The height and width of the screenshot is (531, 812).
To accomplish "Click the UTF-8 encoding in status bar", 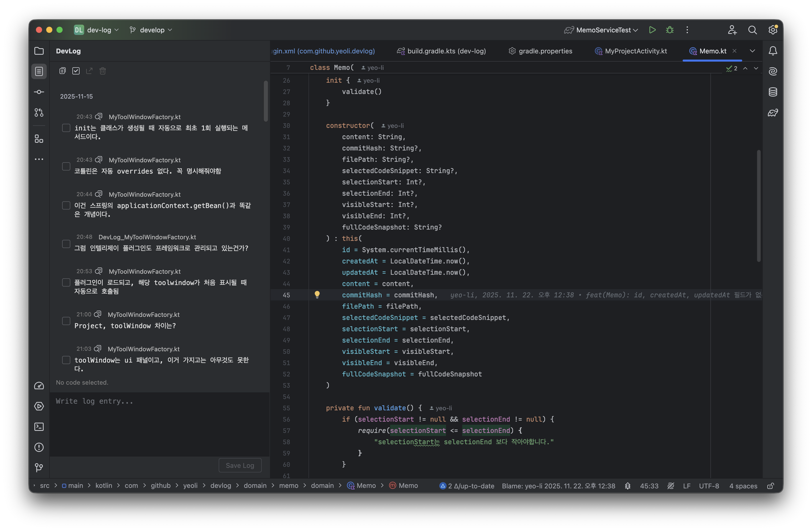I will (709, 486).
